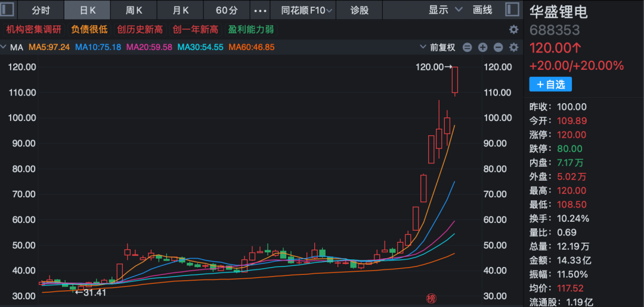Click the 最低 108.50 row
Screen dimensions: 644x307
[558, 204]
